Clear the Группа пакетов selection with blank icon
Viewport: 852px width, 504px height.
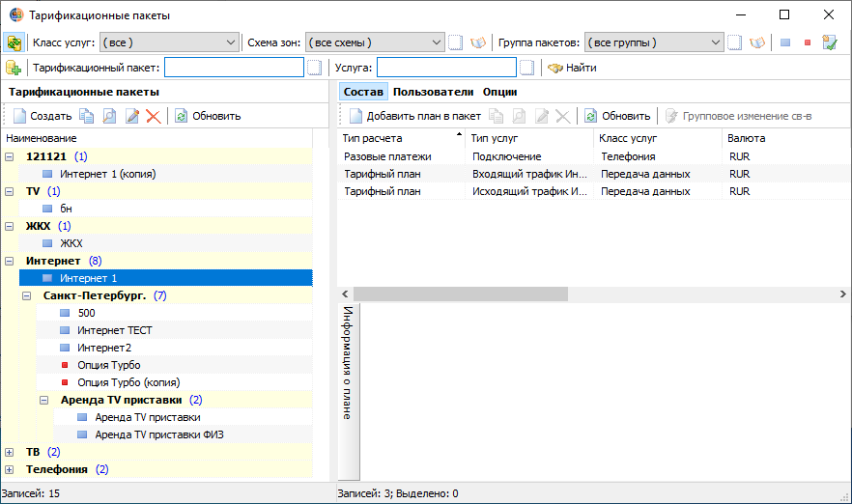[734, 42]
